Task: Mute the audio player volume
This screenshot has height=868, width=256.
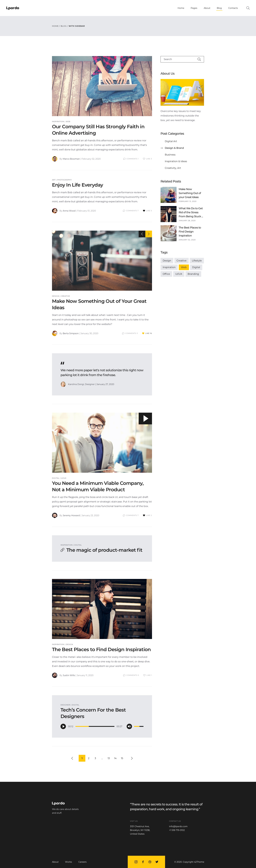Action: click(129, 727)
